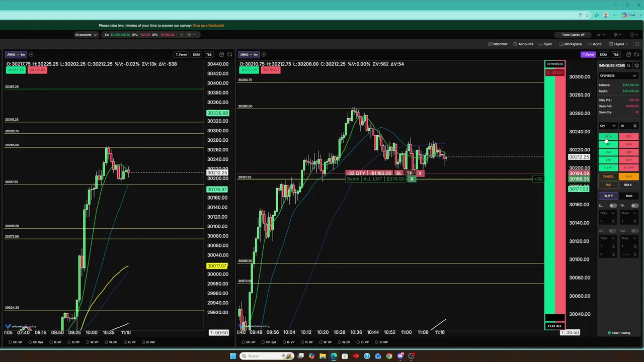Viewport: 644px width, 362px height.
Task: Click the red SELL market button
Action: (x=629, y=136)
